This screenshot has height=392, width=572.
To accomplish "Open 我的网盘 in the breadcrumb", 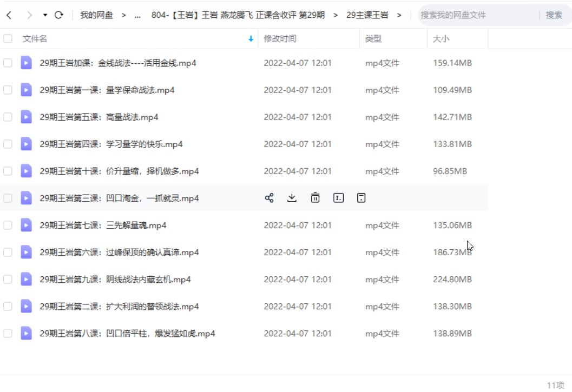I will pos(96,15).
